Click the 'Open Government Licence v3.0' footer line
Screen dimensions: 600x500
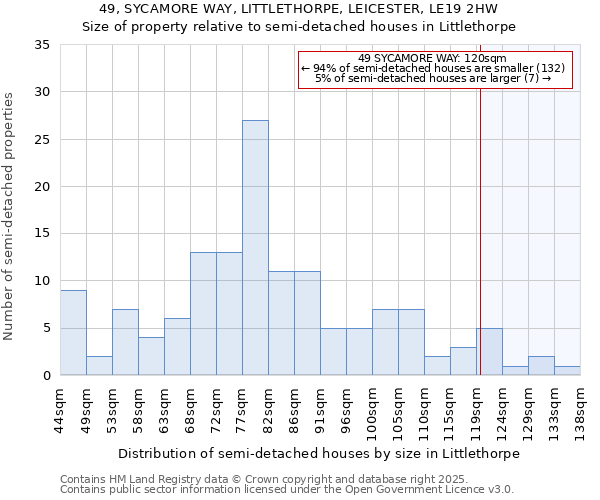287,489
